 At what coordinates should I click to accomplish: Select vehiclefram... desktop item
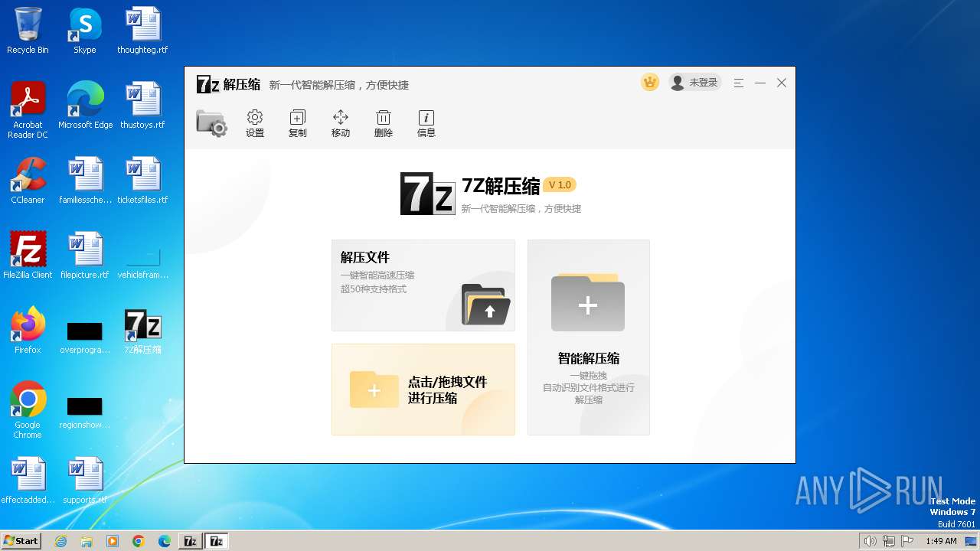pyautogui.click(x=142, y=262)
